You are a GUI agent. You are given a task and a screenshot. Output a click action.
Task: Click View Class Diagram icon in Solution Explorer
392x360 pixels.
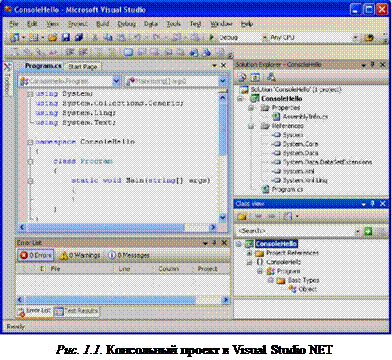(271, 77)
